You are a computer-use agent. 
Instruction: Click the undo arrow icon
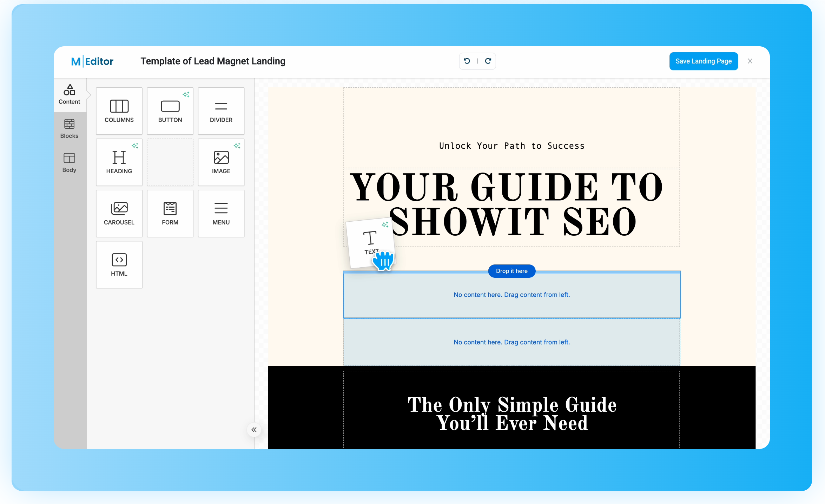point(467,61)
